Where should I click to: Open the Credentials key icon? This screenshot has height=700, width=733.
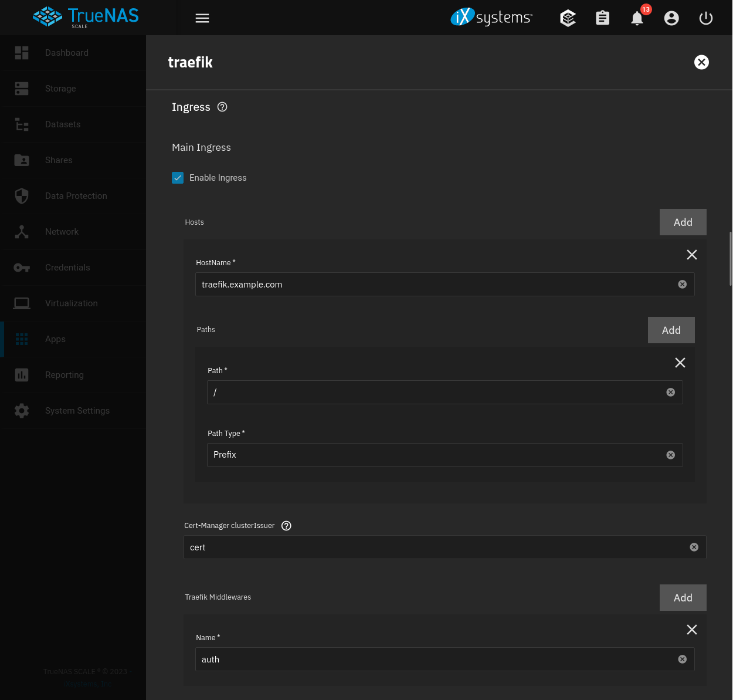click(22, 268)
